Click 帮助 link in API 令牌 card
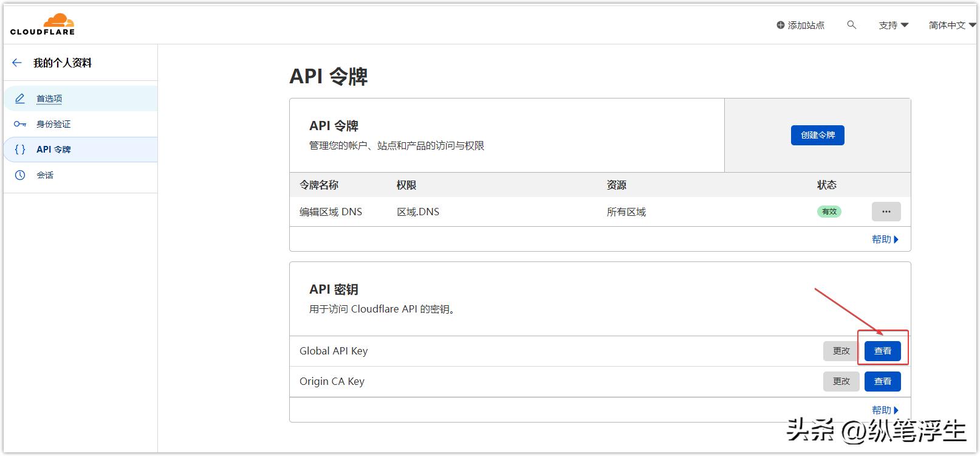The image size is (980, 456). [x=885, y=240]
